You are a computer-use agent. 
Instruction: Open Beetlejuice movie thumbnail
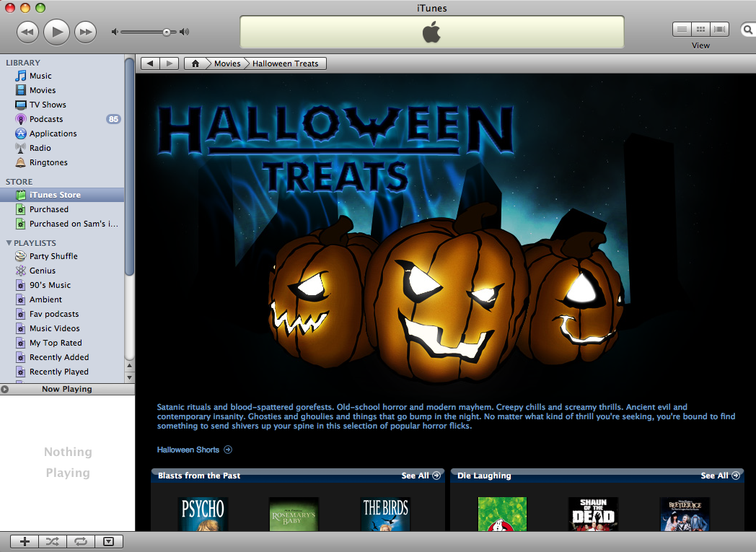685,514
